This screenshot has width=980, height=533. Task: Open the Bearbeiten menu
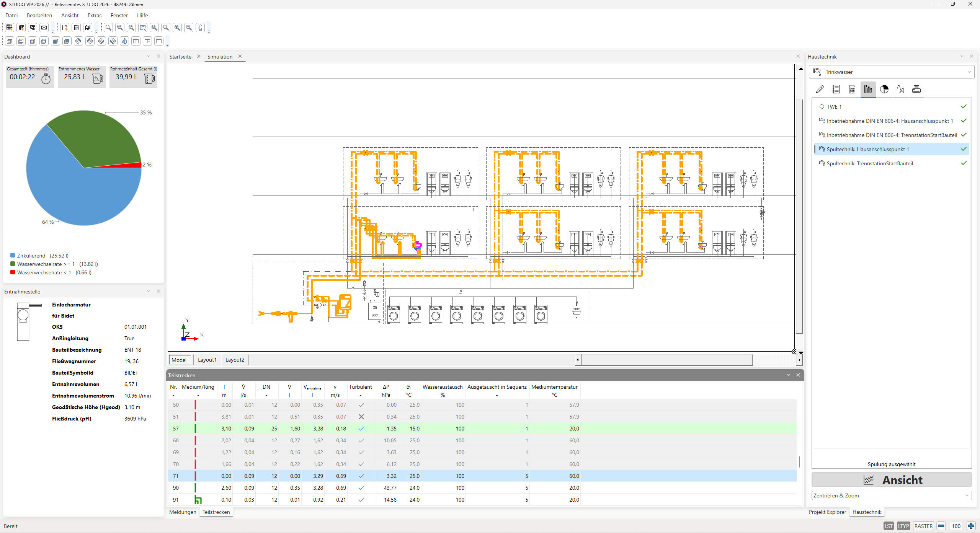pyautogui.click(x=39, y=15)
